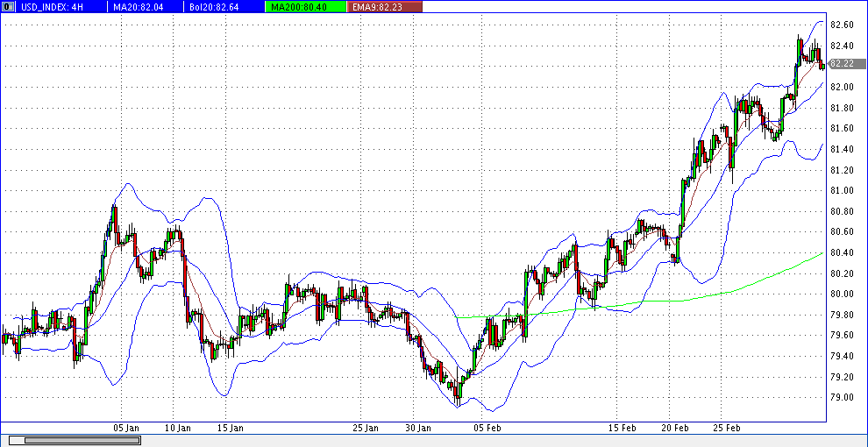The image size is (868, 447).
Task: Click the 82.00 price axis label
Action: tap(842, 87)
